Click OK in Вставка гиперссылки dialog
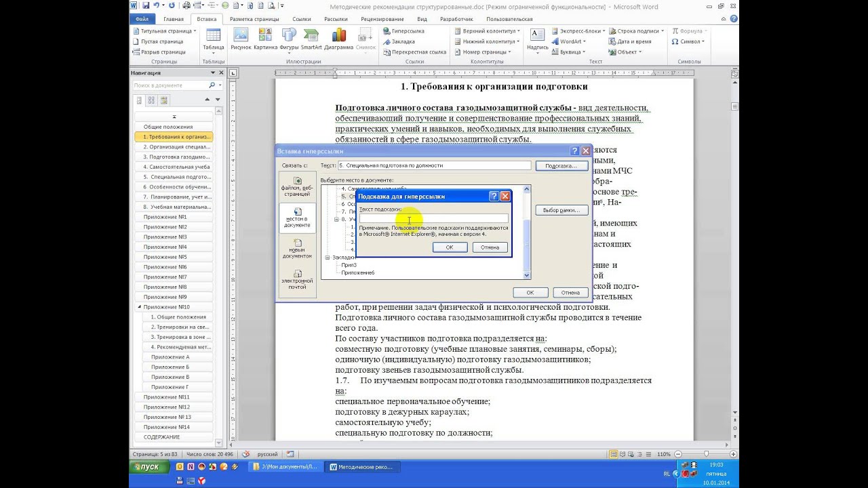 click(x=530, y=292)
